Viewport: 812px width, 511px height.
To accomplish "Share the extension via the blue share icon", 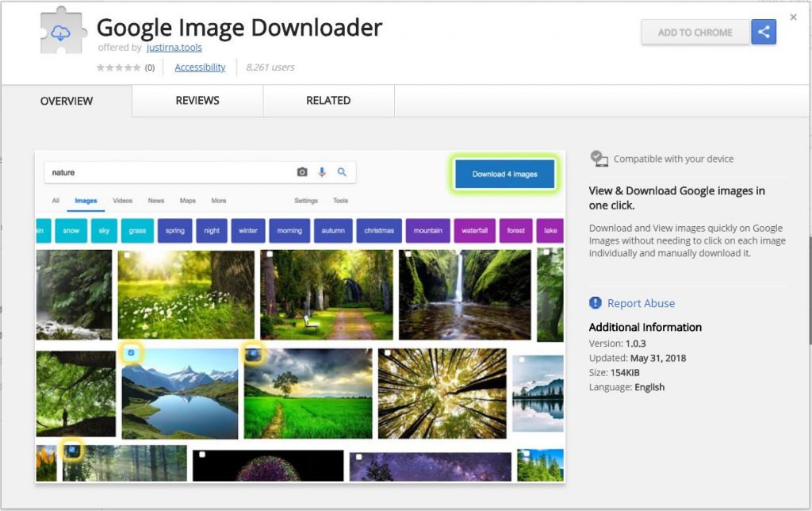I will (x=763, y=32).
